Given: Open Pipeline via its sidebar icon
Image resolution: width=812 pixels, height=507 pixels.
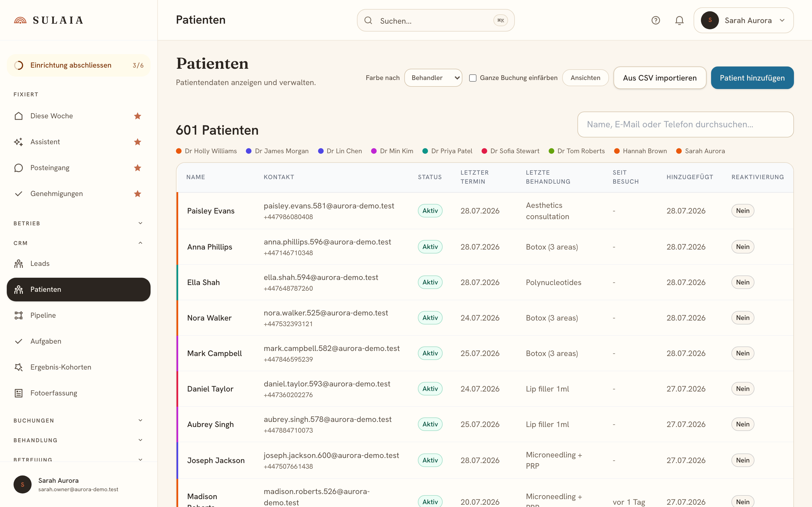Looking at the screenshot, I should (18, 315).
